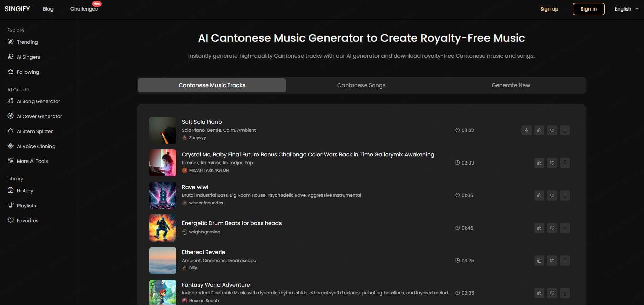Open Trending from the sidebar
Viewport: 644px width, 305px height.
click(27, 42)
